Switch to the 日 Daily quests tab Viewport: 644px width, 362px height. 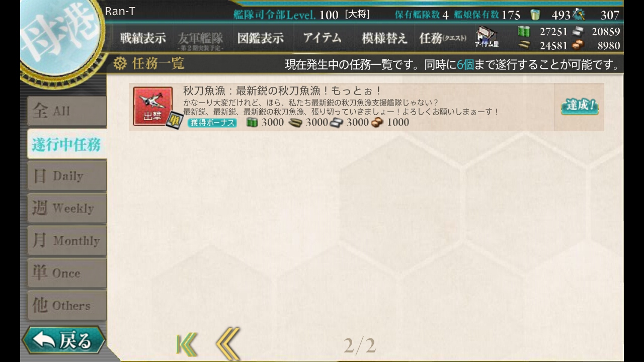[66, 176]
